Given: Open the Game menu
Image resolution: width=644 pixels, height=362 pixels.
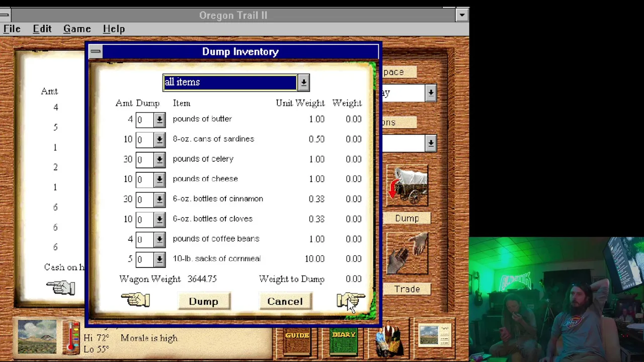Looking at the screenshot, I should point(77,29).
